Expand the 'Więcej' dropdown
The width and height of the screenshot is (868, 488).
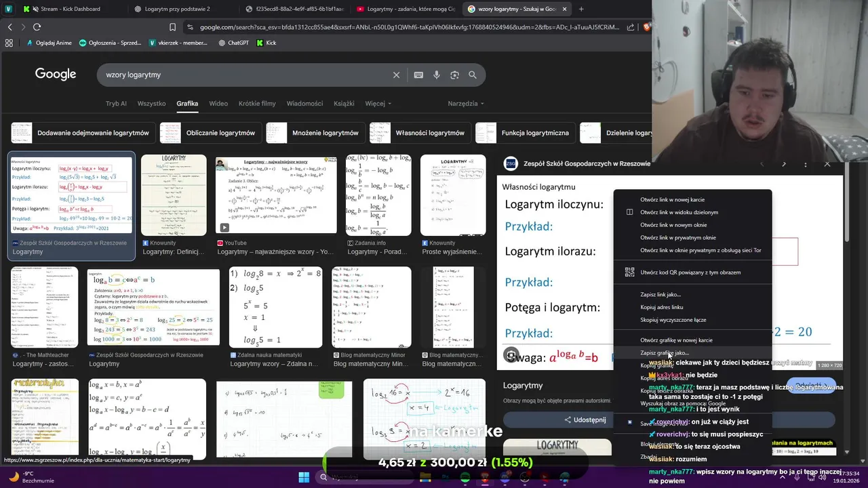[378, 104]
